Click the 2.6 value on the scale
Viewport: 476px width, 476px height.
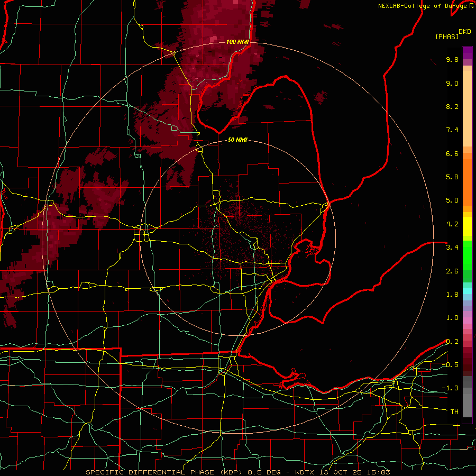pos(452,271)
